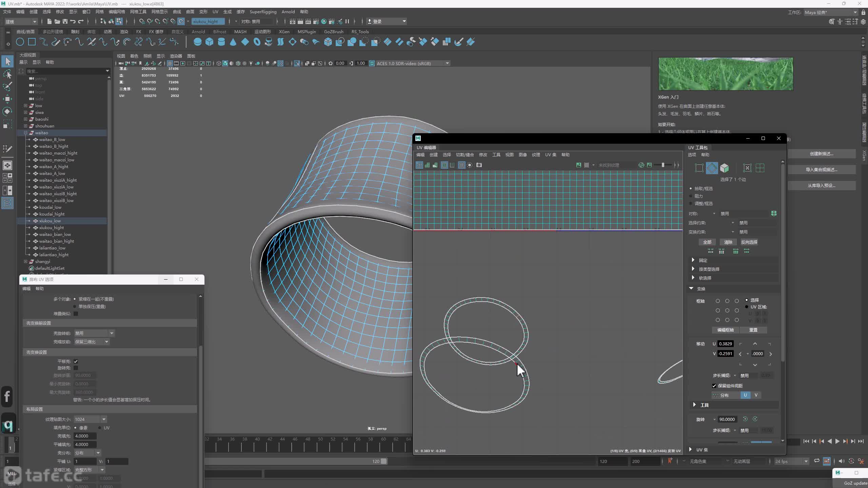This screenshot has width=868, height=488.
Task: Adjust the dim image slider in UV Editor
Action: (x=663, y=165)
